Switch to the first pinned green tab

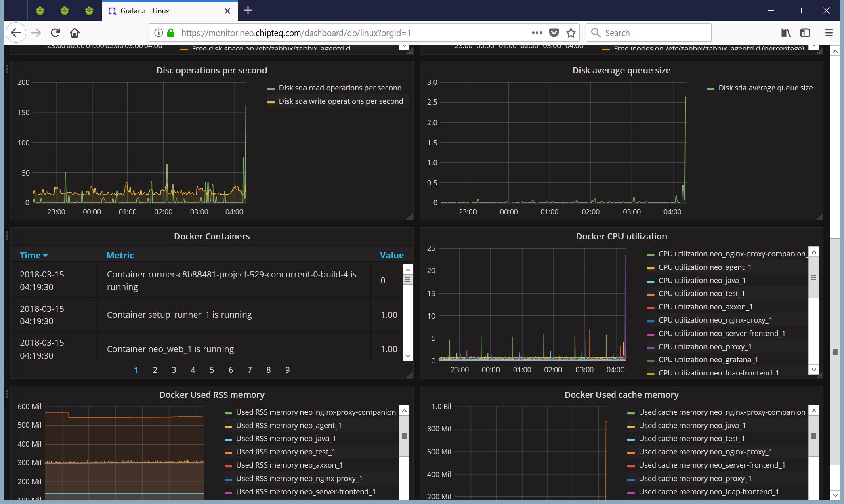40,10
